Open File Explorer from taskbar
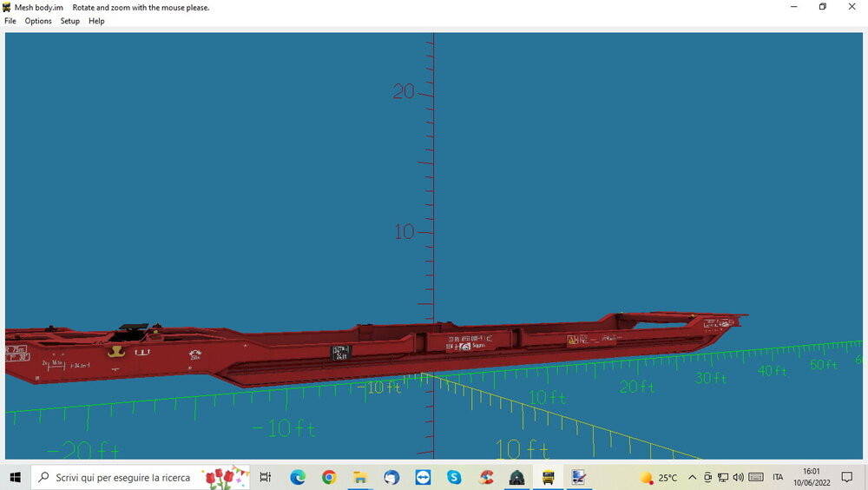The width and height of the screenshot is (868, 490). tap(360, 477)
